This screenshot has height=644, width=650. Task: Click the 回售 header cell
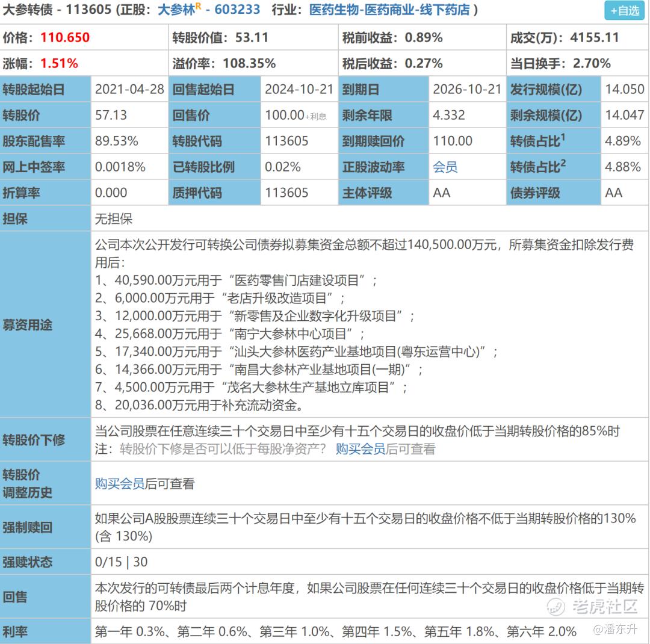click(45, 596)
